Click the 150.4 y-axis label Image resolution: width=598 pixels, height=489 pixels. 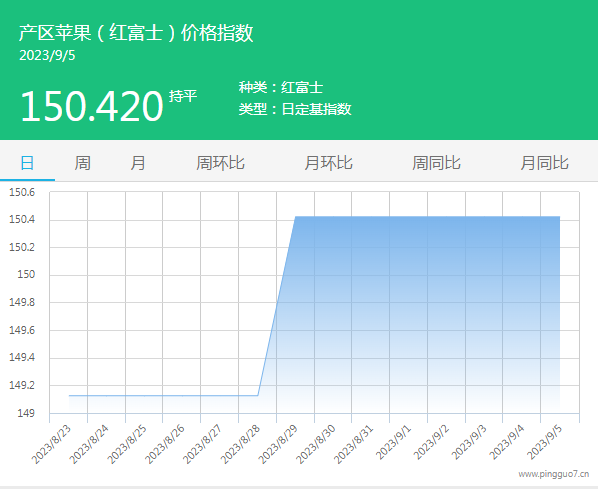click(22, 219)
